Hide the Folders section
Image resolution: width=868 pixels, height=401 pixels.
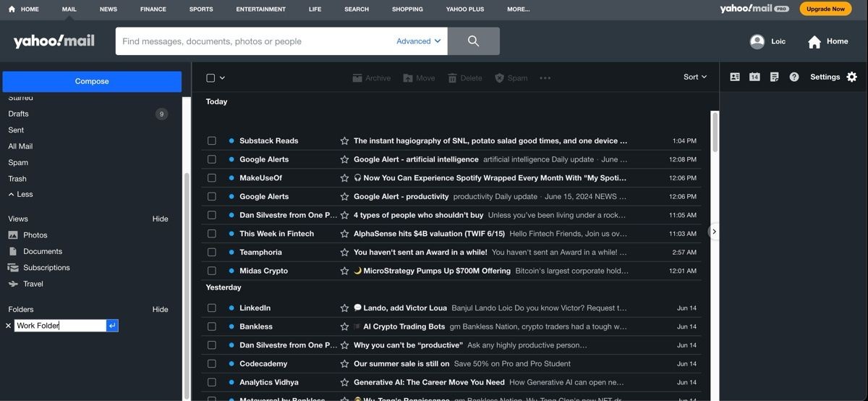click(x=160, y=309)
